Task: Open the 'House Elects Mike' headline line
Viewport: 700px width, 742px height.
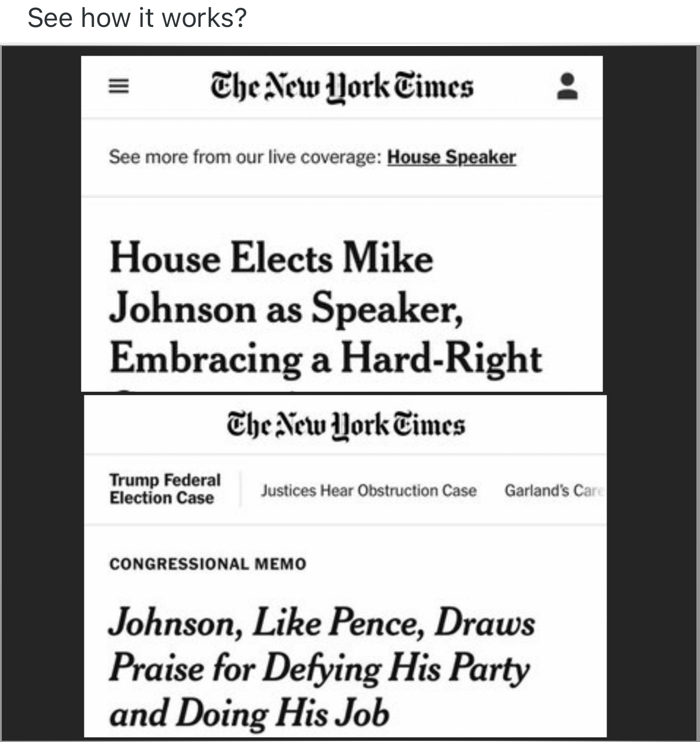Action: point(271,259)
